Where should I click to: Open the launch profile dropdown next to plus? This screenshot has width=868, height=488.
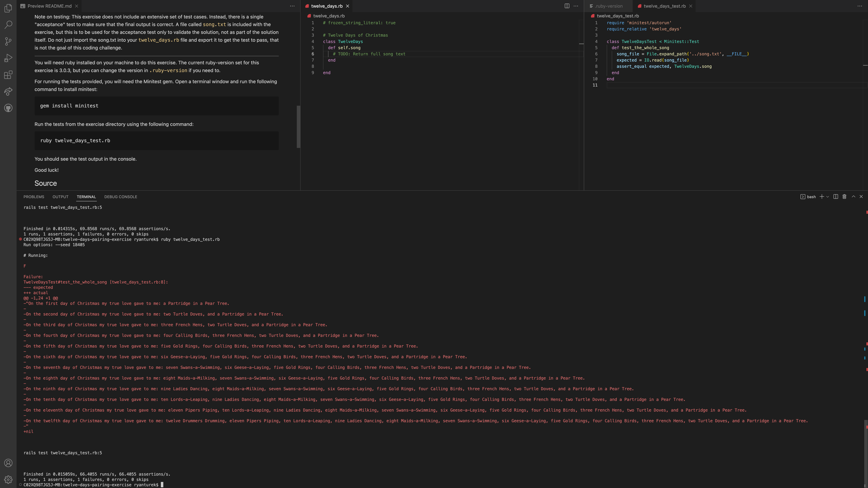coord(828,197)
